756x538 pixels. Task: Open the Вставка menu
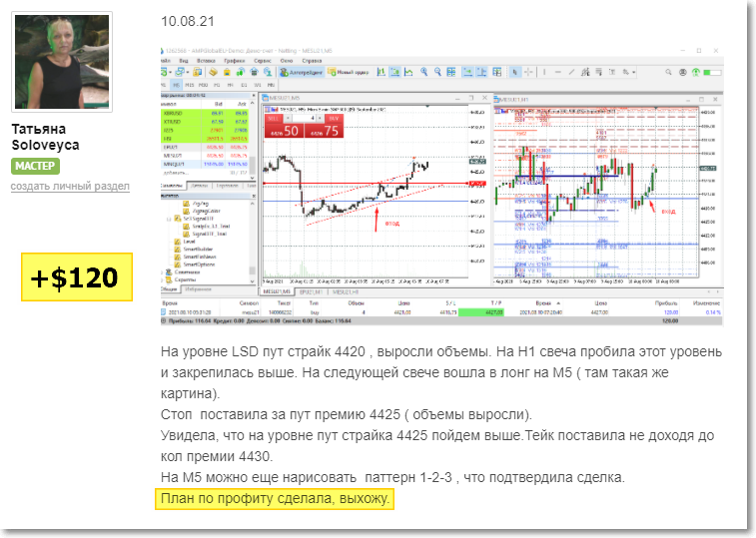[x=206, y=61]
